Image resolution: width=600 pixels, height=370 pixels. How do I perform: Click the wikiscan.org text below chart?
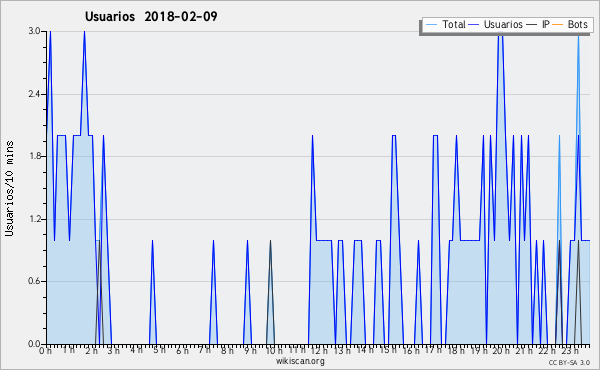point(300,361)
